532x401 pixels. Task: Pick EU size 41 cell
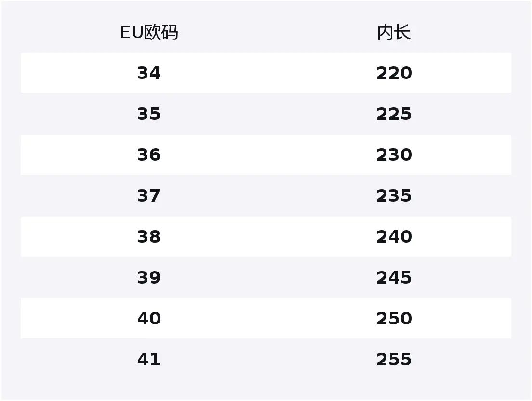click(x=149, y=360)
